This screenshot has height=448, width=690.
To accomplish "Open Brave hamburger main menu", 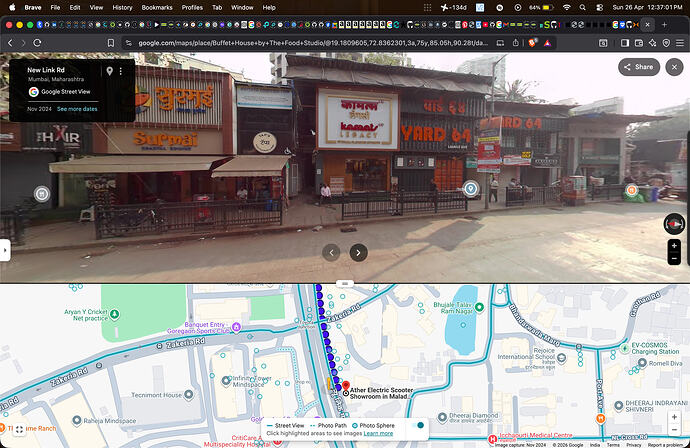I will tap(680, 43).
